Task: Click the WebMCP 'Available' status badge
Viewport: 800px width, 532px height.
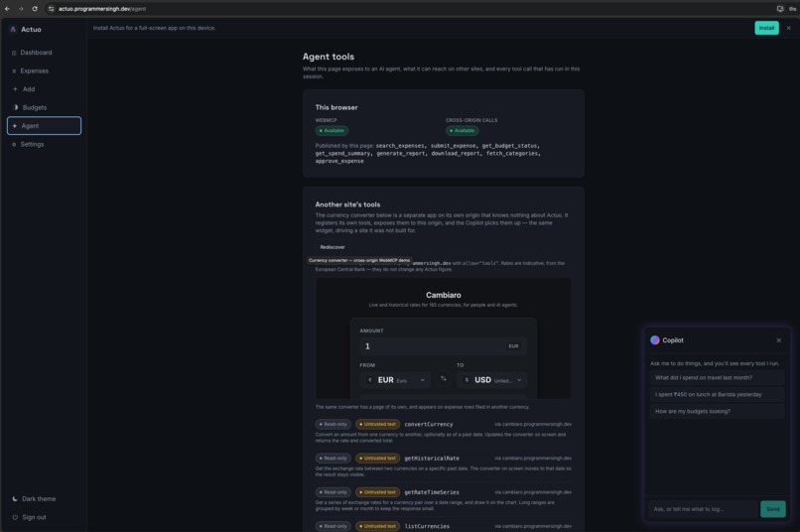Action: click(x=332, y=131)
